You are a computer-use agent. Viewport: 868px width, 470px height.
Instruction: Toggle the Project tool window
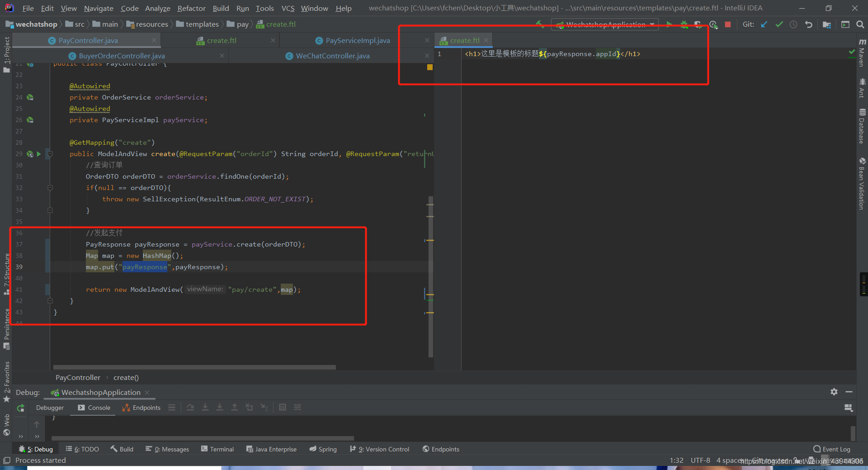6,54
